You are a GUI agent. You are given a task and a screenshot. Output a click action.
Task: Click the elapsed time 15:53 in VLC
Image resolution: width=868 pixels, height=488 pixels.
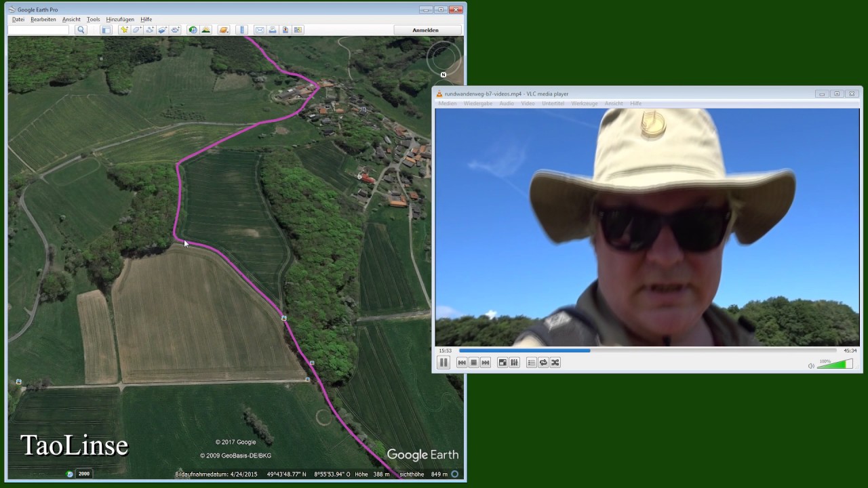[x=445, y=350]
